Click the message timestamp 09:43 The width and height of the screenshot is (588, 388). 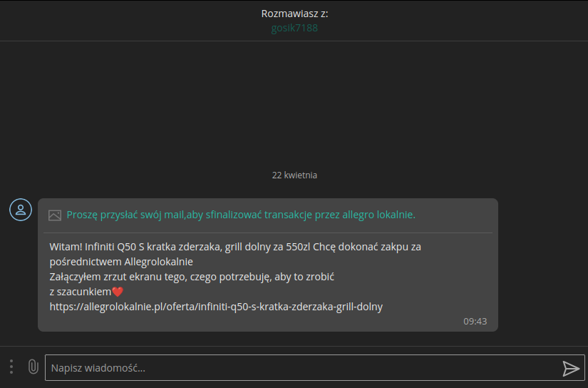coord(475,321)
